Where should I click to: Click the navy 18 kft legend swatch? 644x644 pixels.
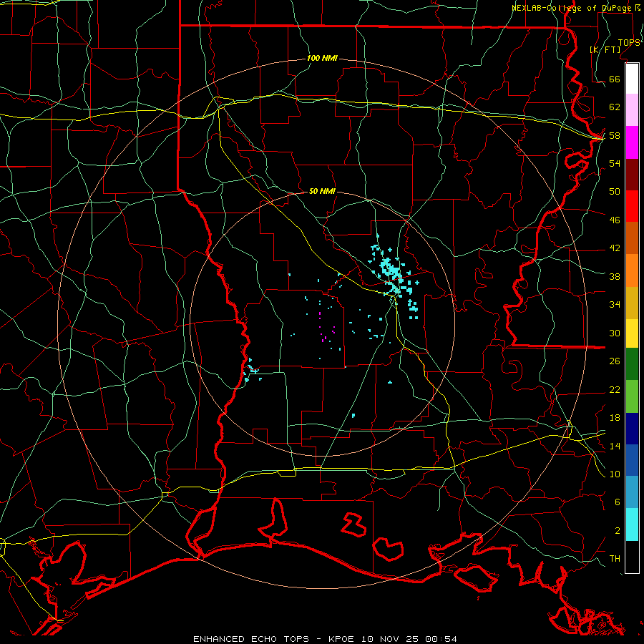click(x=632, y=429)
